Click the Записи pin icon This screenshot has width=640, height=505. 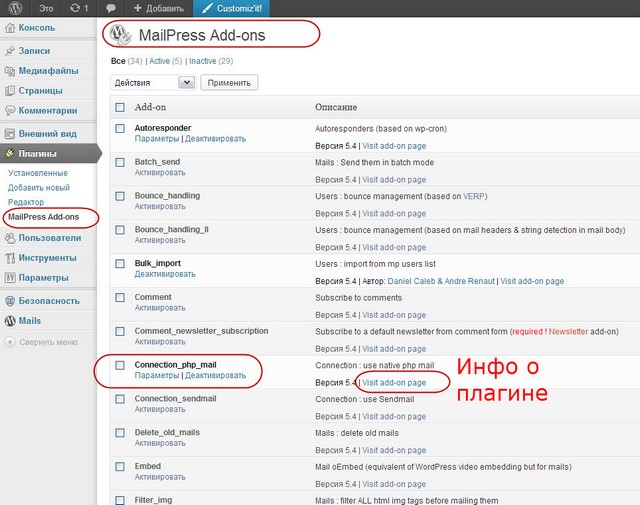(x=10, y=51)
